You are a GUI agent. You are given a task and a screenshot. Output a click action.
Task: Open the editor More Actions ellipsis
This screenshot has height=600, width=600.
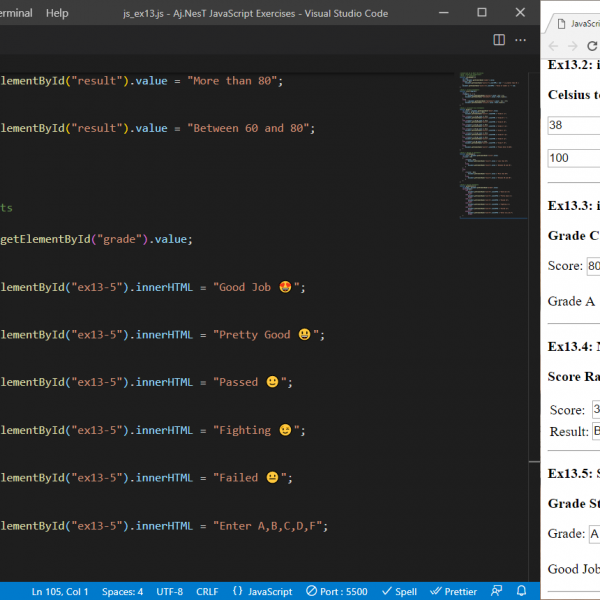click(x=521, y=40)
